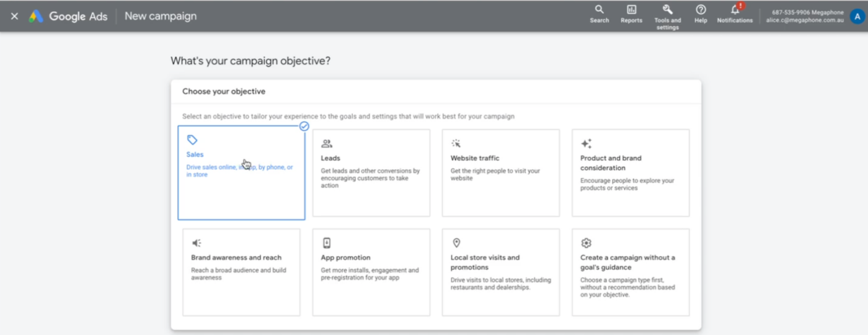Click the App promotion phone icon
Image resolution: width=868 pixels, height=335 pixels.
coord(327,243)
